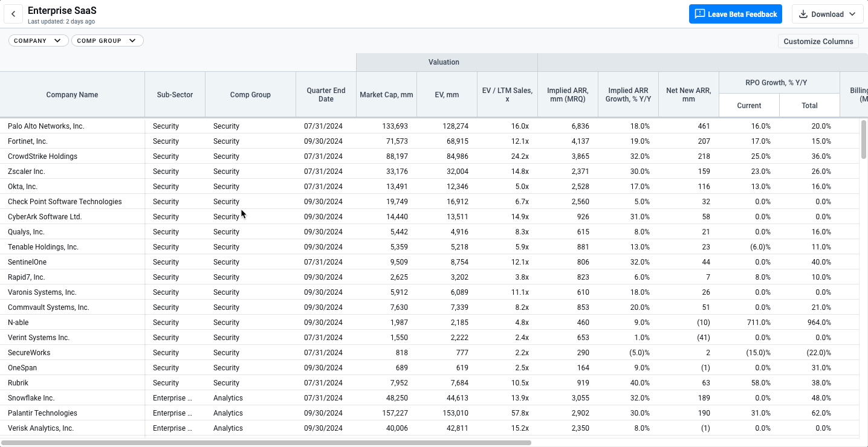Sort by the Company Name column header
The image size is (868, 447).
tap(72, 95)
